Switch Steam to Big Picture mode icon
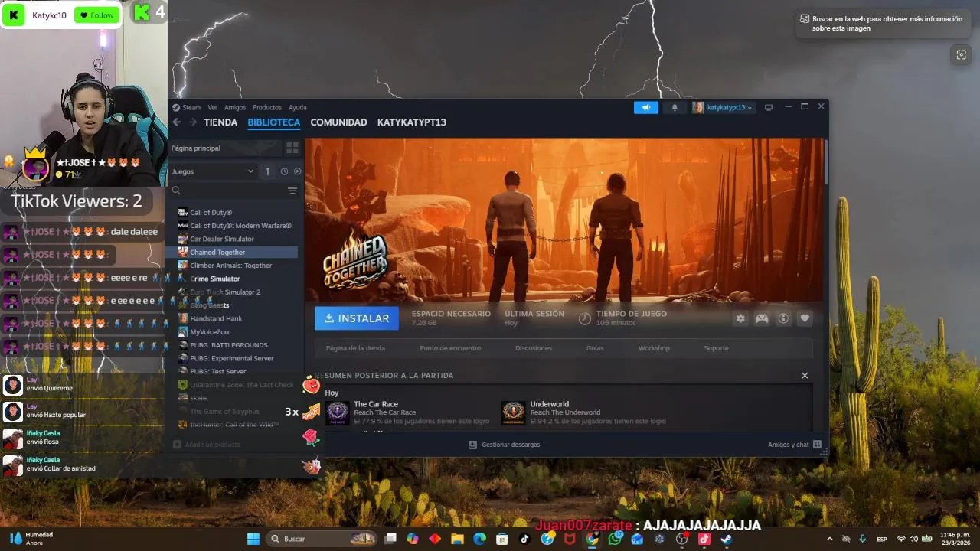This screenshot has height=551, width=980. (769, 108)
